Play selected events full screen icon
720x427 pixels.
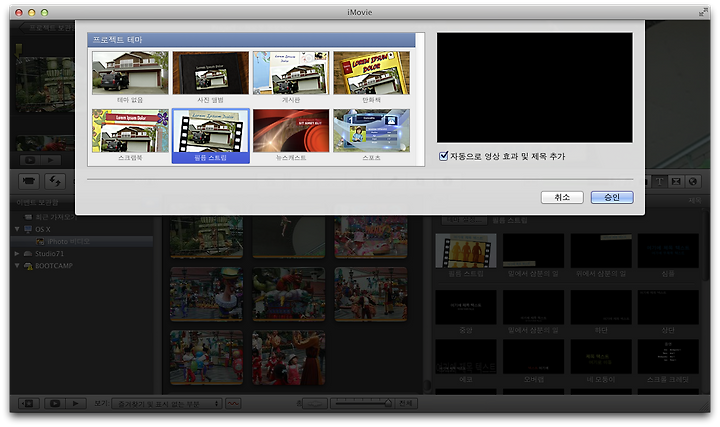coord(55,404)
